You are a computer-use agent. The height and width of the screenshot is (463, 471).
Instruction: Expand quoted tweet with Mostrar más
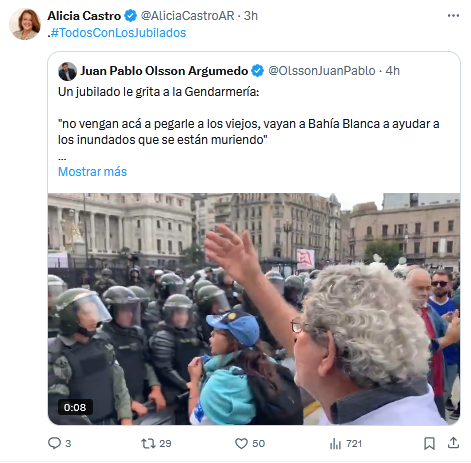[x=92, y=172]
